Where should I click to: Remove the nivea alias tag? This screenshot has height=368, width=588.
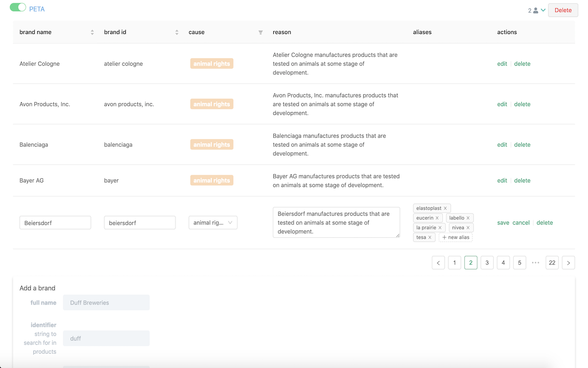point(468,228)
